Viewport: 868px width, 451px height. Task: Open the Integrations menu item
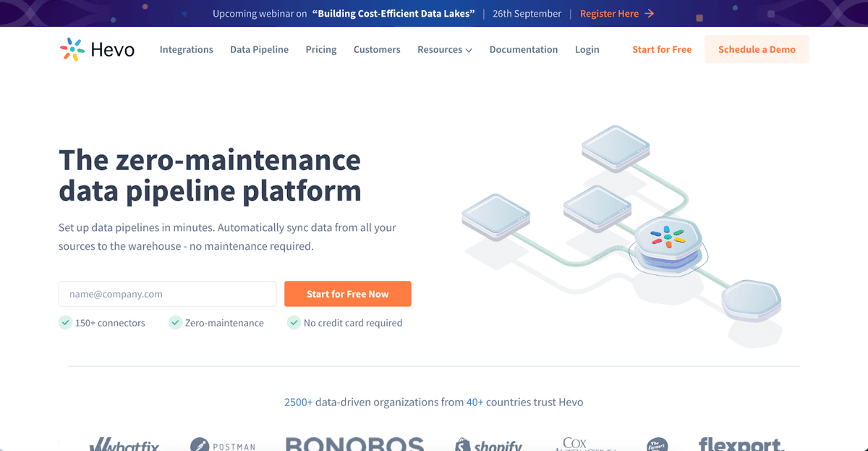tap(187, 50)
